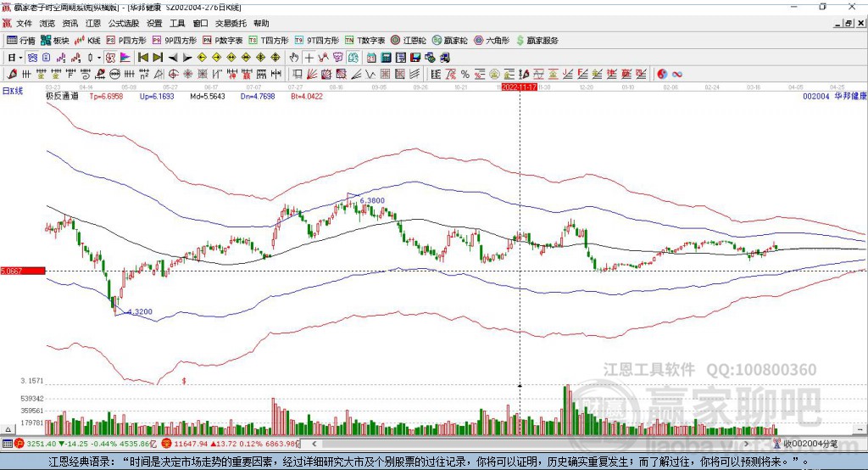Open the 工具 menu
The height and width of the screenshot is (470, 868).
(x=177, y=23)
